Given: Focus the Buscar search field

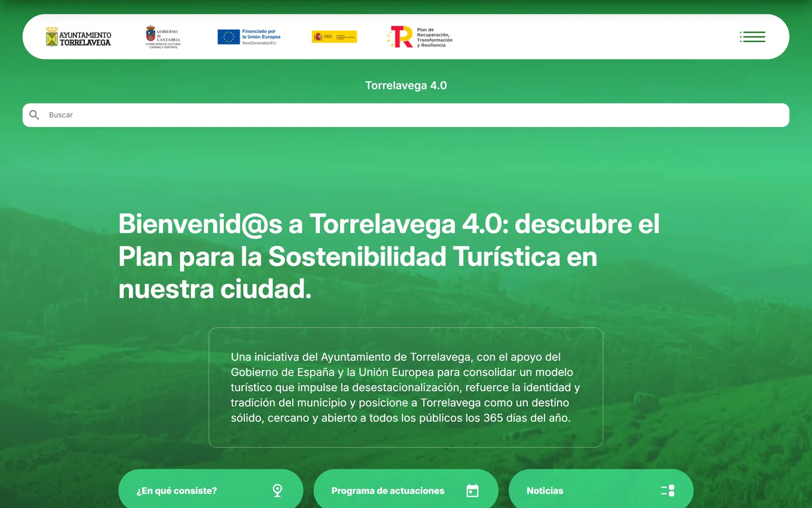Looking at the screenshot, I should pyautogui.click(x=406, y=115).
